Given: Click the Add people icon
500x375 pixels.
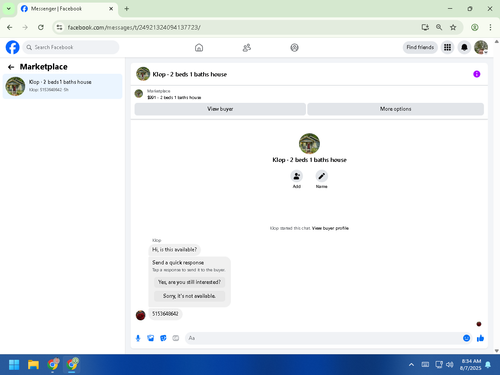Looking at the screenshot, I should (x=297, y=176).
